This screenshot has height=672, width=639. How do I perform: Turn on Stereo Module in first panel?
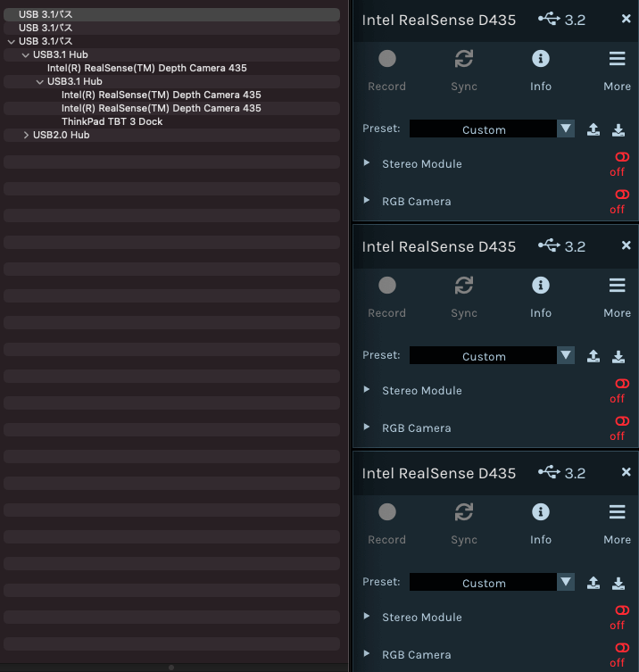(622, 157)
